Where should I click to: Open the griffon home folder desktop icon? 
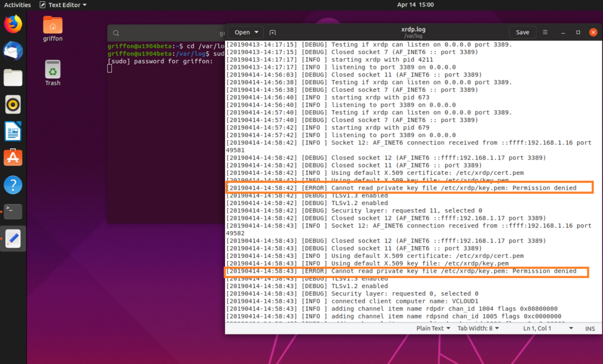(52, 29)
